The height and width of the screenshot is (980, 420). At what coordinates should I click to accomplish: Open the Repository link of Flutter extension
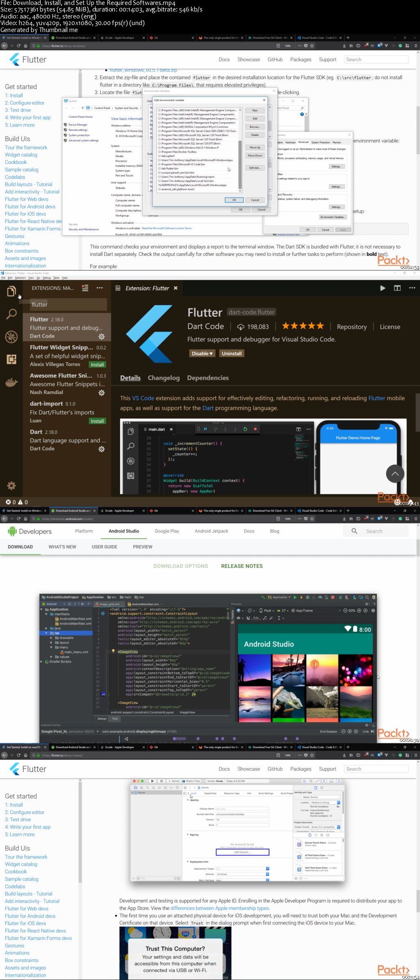(352, 327)
